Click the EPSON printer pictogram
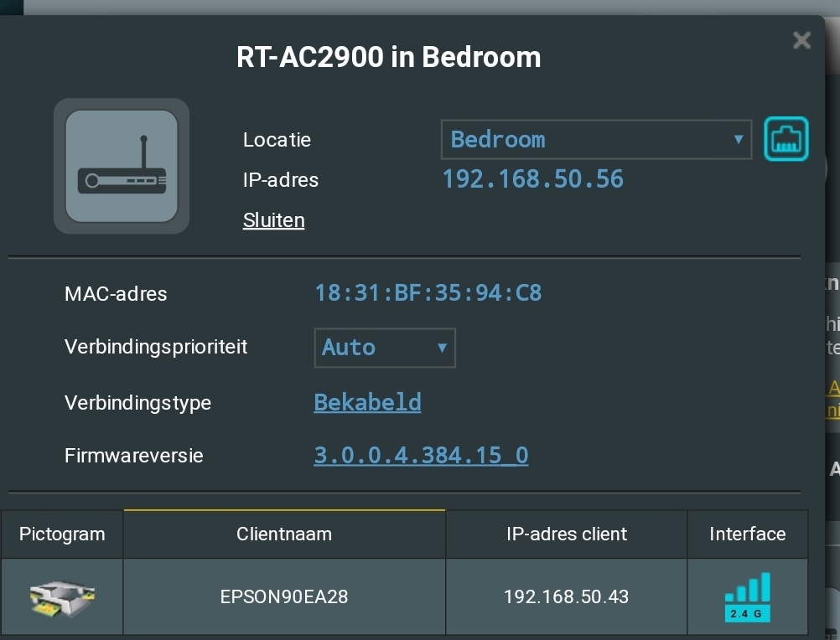840x640 pixels. pos(62,596)
